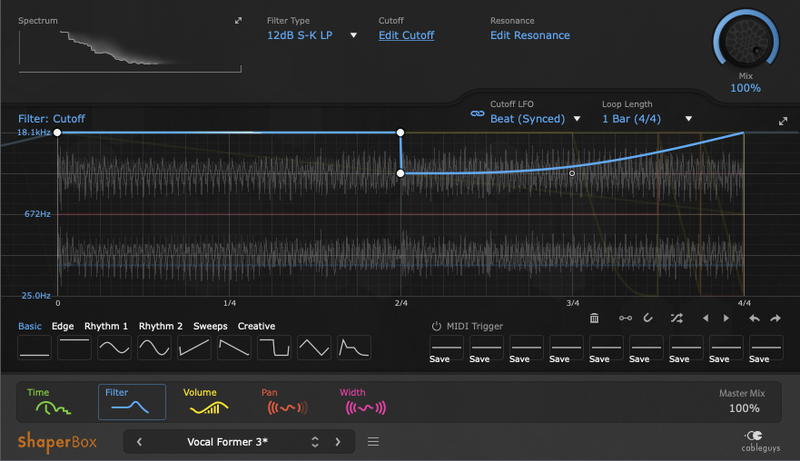Toggle the cutoff LFO link icon

[x=477, y=114]
